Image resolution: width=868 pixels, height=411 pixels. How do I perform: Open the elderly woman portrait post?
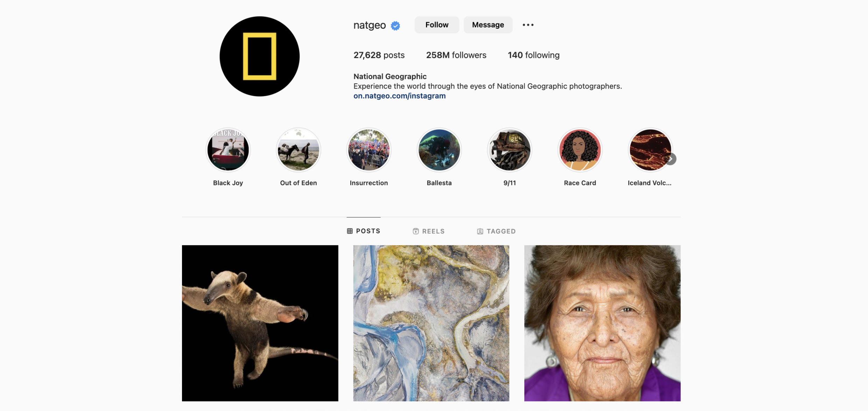pyautogui.click(x=602, y=323)
